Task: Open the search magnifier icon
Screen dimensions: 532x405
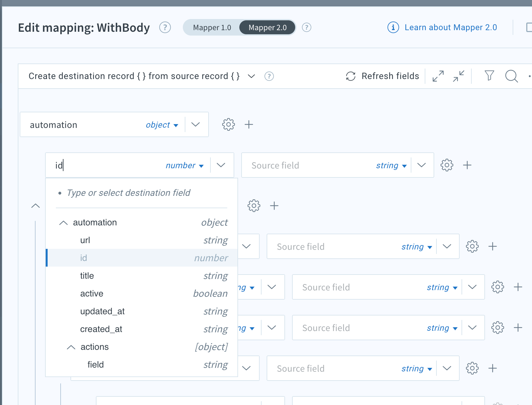Action: tap(512, 76)
